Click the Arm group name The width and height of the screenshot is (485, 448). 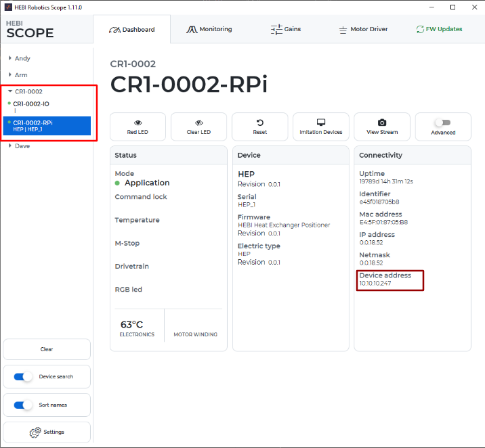pyautogui.click(x=21, y=75)
